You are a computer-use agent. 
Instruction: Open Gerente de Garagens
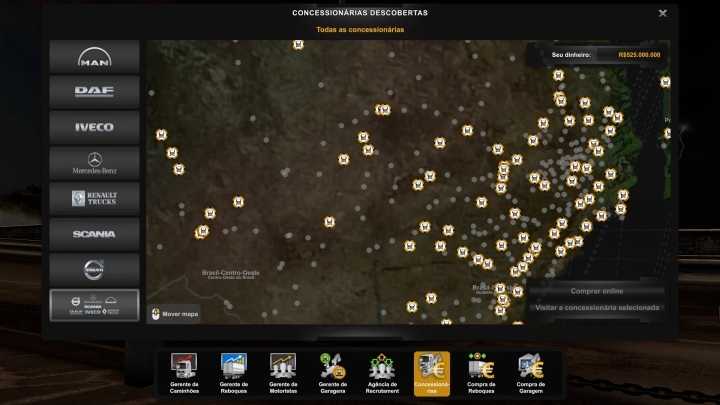point(333,373)
